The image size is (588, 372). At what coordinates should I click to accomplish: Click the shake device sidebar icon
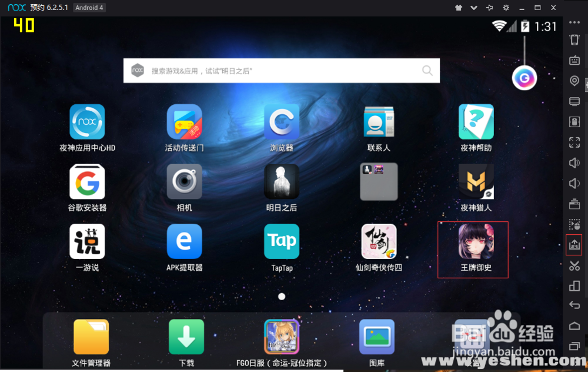click(574, 40)
